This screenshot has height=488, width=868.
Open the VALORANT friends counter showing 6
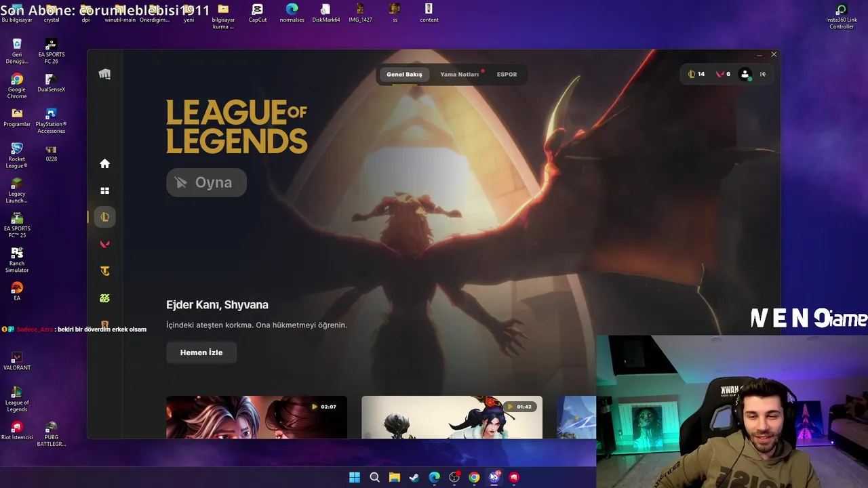click(x=723, y=74)
